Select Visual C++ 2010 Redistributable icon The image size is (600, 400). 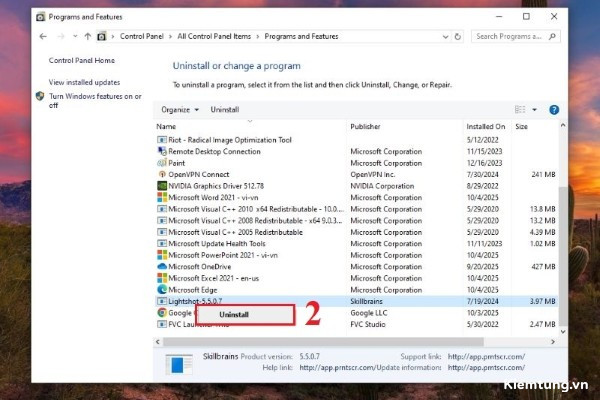[162, 209]
